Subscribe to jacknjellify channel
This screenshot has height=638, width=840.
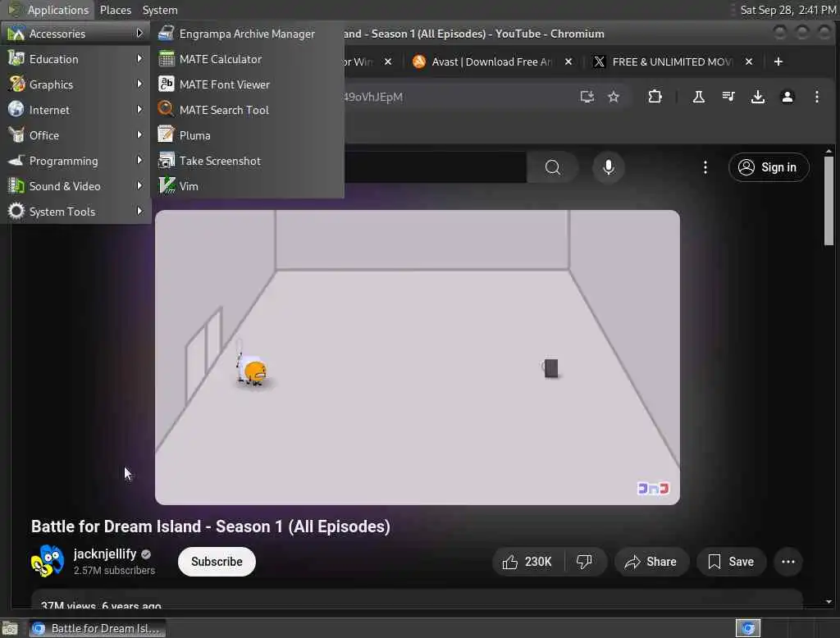pos(217,562)
